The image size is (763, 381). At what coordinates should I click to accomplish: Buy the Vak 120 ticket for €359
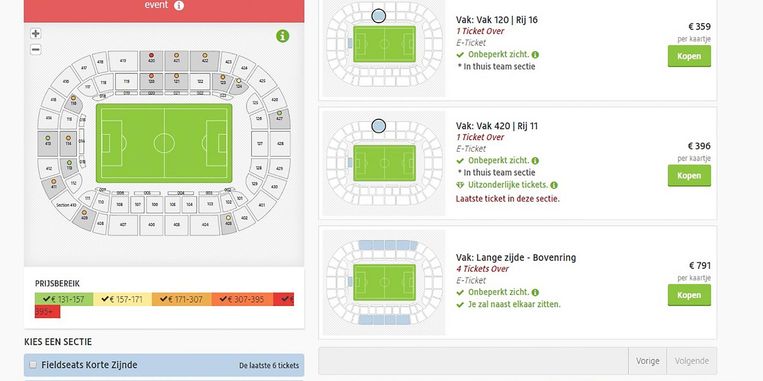(x=689, y=56)
